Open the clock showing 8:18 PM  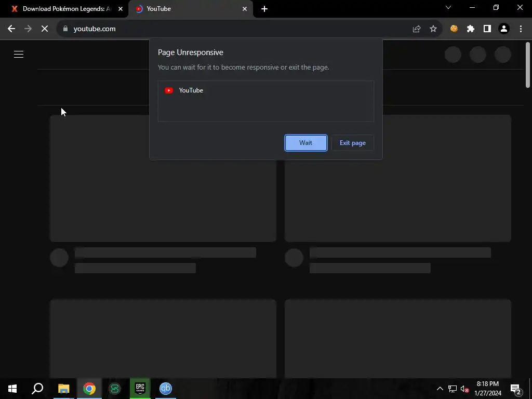(487, 389)
